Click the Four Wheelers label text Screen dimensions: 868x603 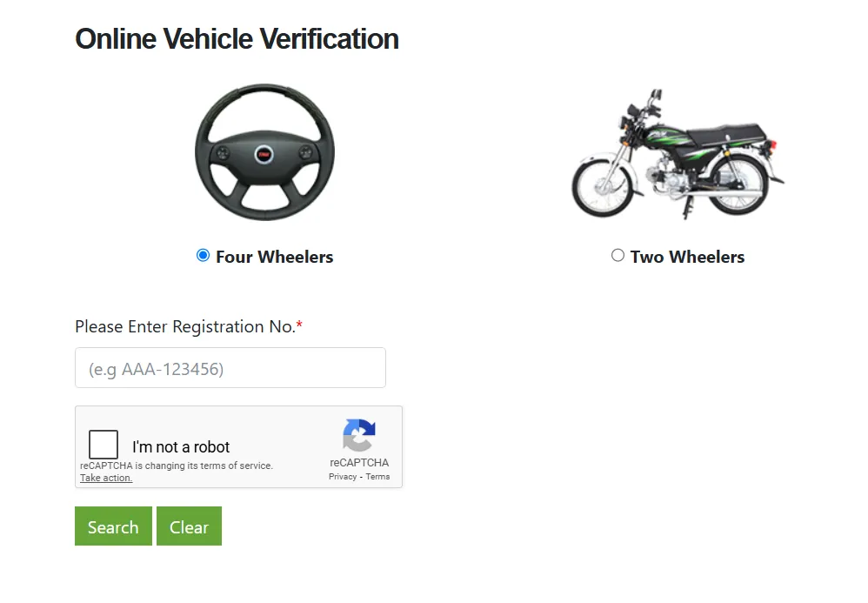pyautogui.click(x=275, y=257)
